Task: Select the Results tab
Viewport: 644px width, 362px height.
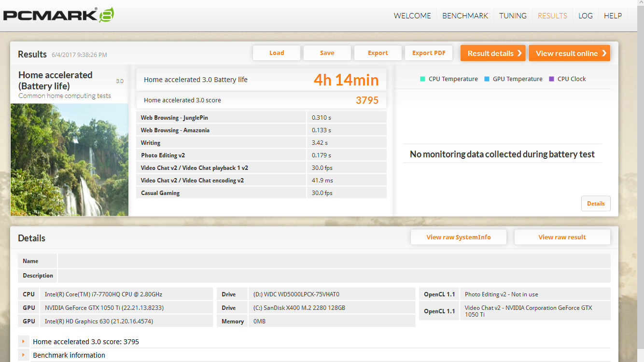Action: (x=552, y=15)
